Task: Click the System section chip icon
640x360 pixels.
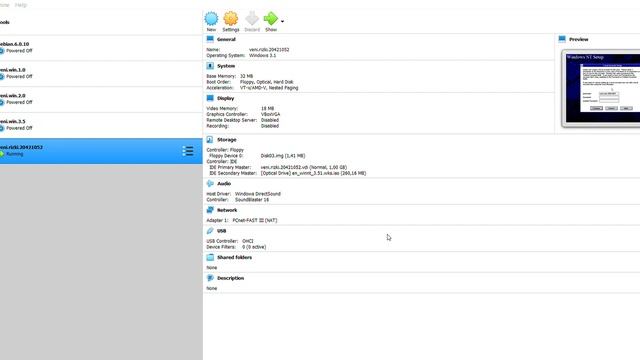Action: point(210,66)
